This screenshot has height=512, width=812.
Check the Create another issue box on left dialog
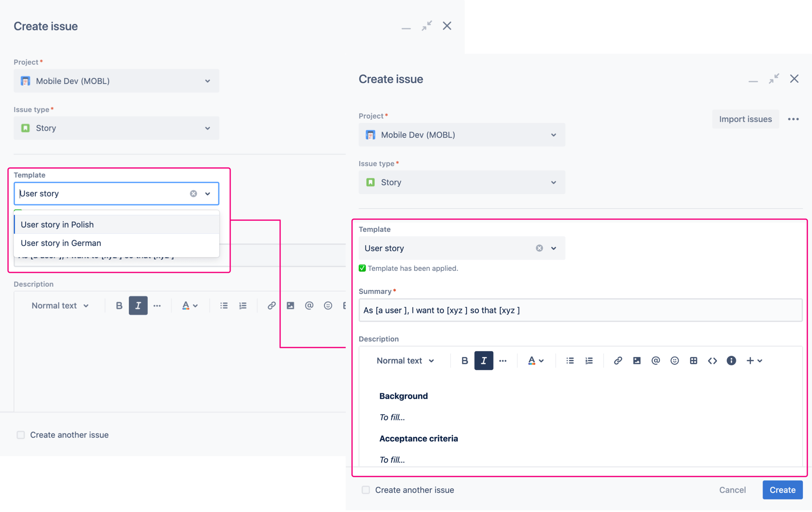[x=20, y=434]
